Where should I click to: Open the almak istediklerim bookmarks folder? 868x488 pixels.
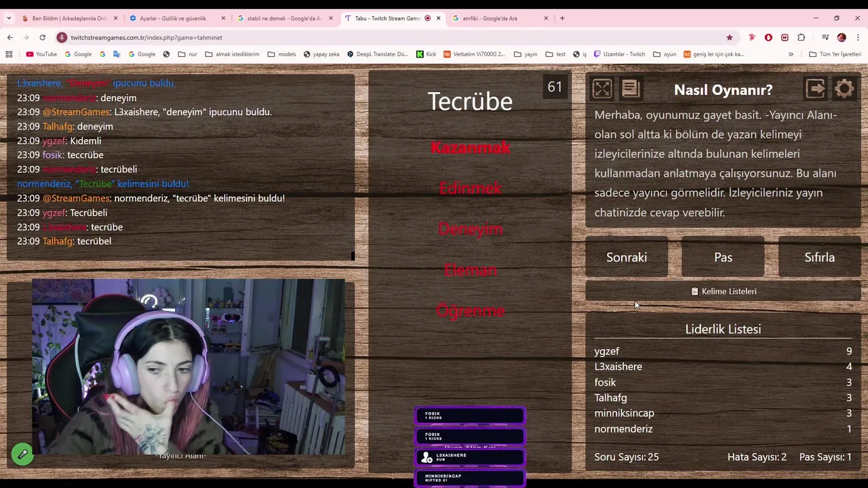232,54
